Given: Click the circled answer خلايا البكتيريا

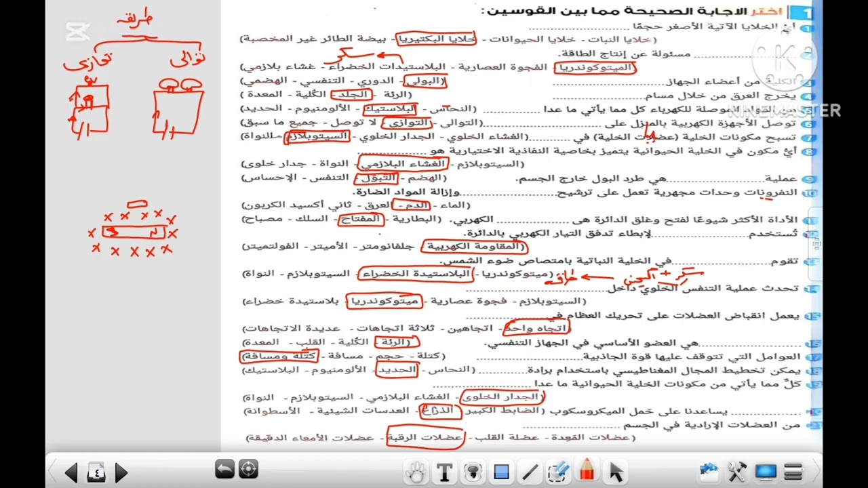Looking at the screenshot, I should click(436, 39).
